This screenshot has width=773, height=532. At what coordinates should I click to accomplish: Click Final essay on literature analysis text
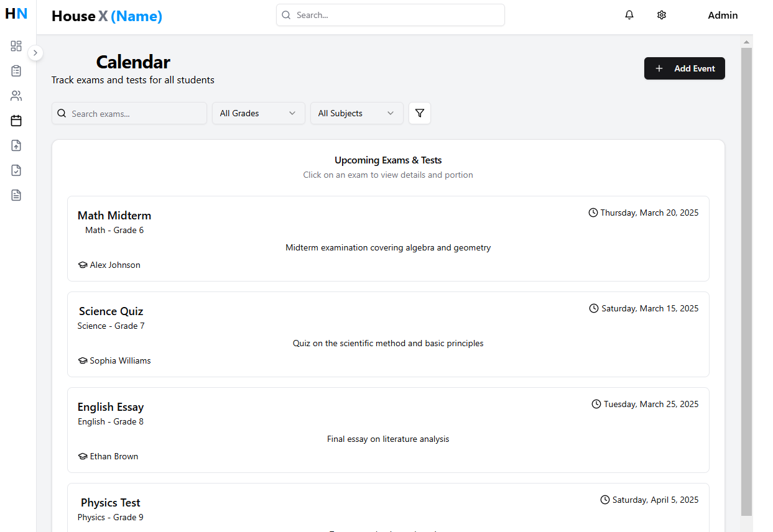tap(388, 439)
